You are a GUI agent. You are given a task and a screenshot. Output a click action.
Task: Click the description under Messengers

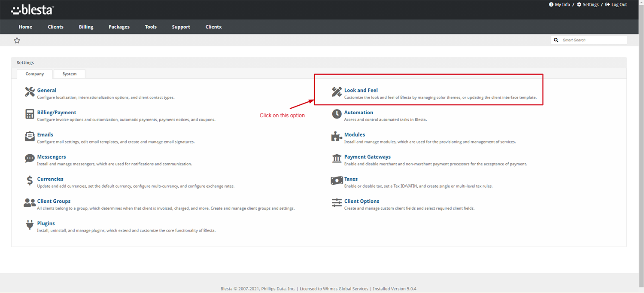coord(115,164)
